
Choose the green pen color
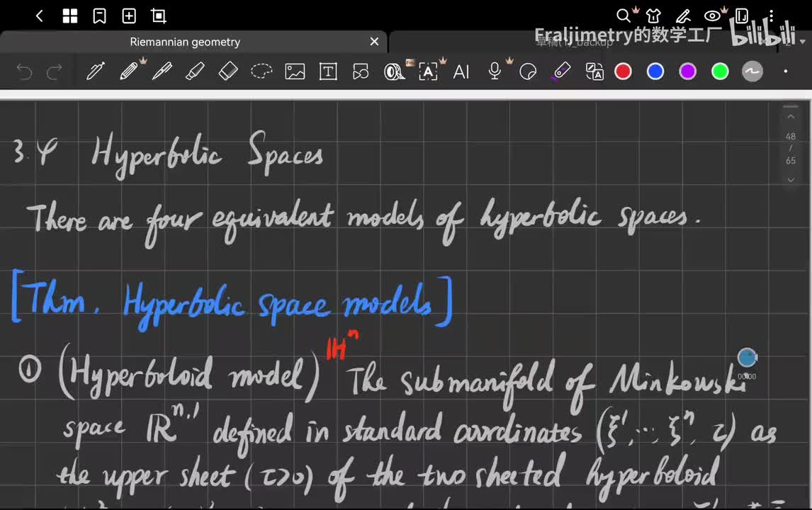click(720, 72)
